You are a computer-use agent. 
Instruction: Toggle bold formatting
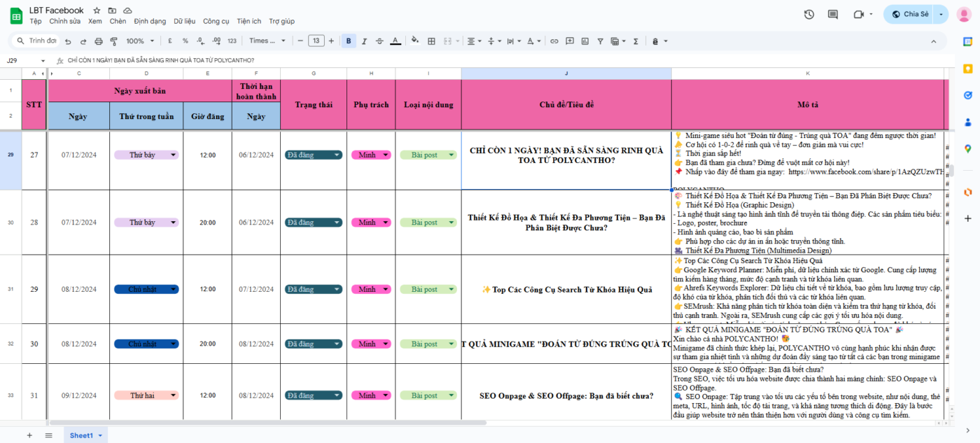point(349,41)
